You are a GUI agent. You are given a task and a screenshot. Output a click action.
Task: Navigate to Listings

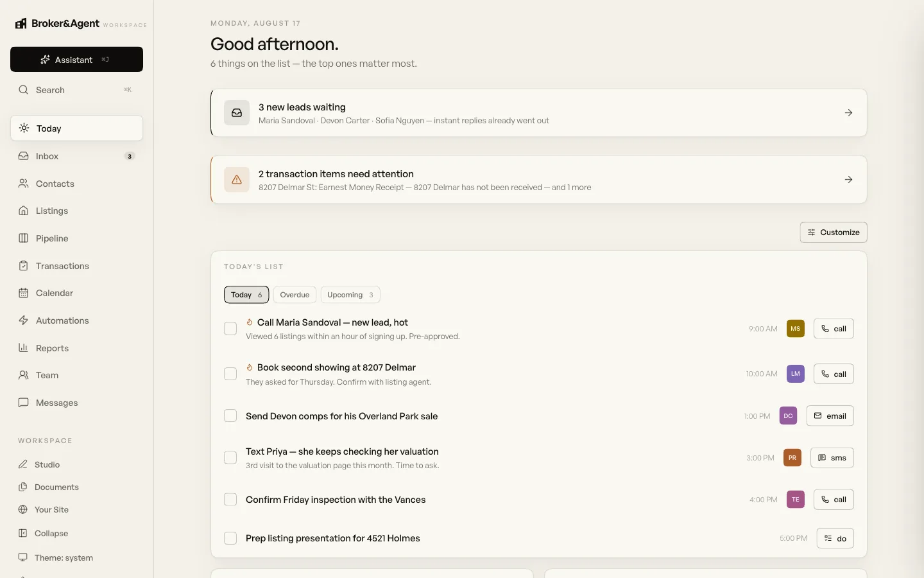click(76, 211)
